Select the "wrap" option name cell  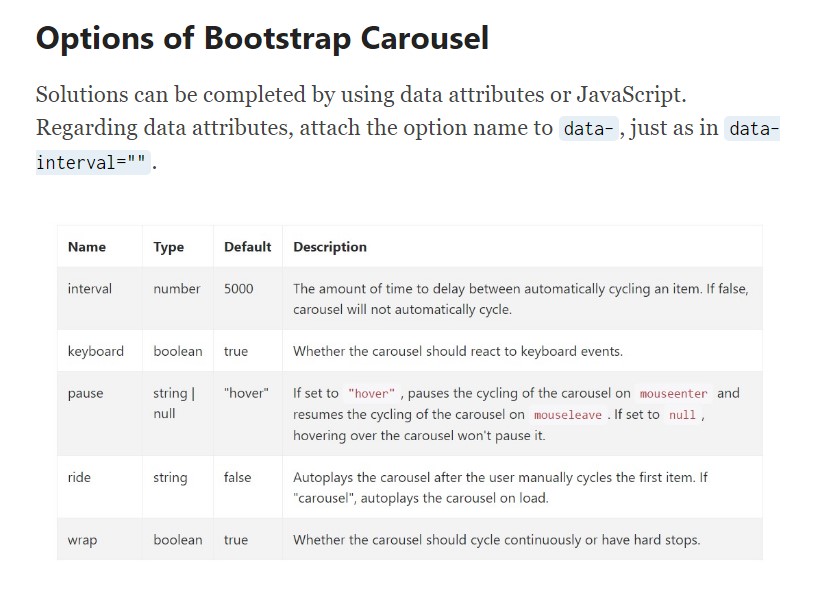click(x=82, y=540)
